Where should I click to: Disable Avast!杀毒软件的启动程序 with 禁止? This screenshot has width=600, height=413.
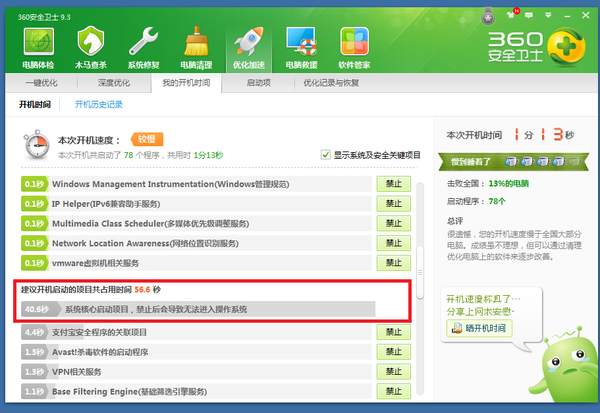[x=393, y=352]
